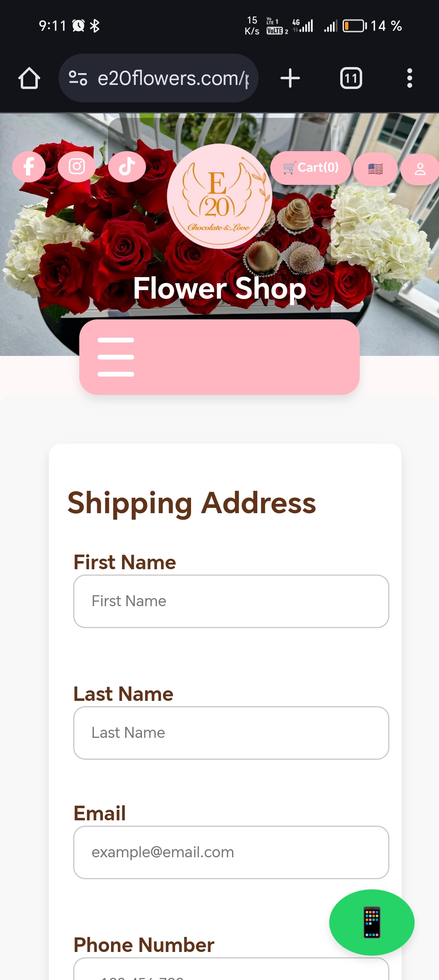Select the Email input box
The width and height of the screenshot is (439, 980).
pos(231,852)
